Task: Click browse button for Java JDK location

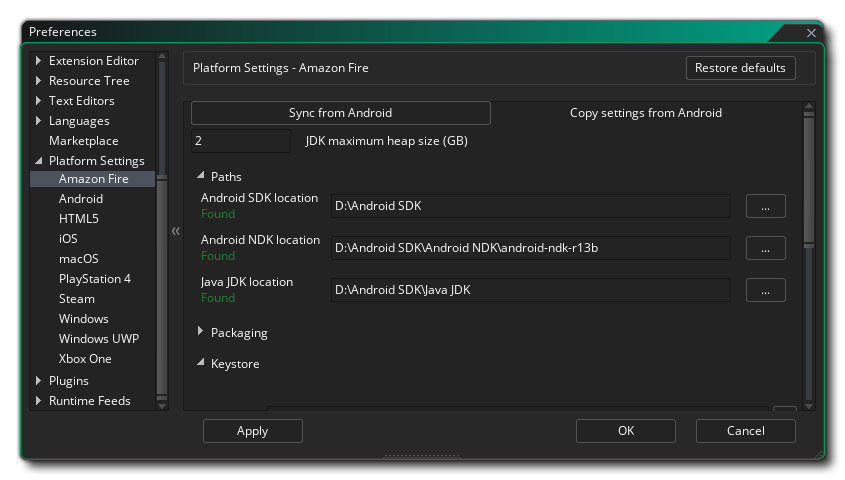Action: pyautogui.click(x=765, y=290)
